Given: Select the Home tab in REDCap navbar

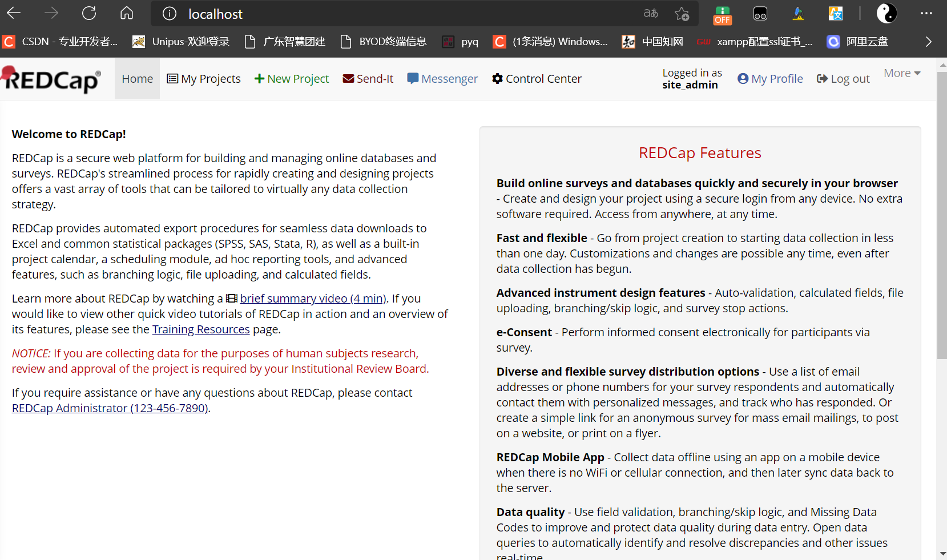Looking at the screenshot, I should click(138, 79).
